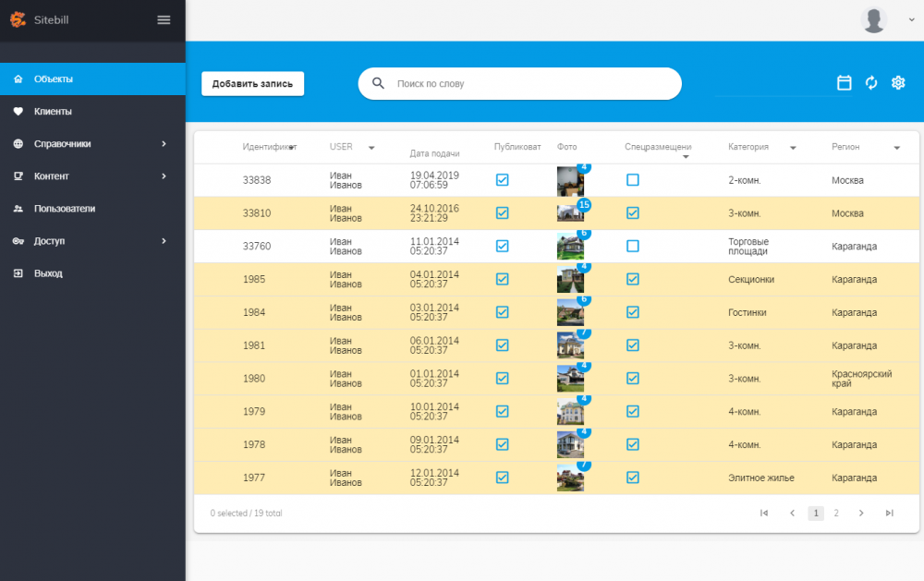The image size is (924, 581).
Task: Focus the Поиск по слову search field
Action: 519,84
